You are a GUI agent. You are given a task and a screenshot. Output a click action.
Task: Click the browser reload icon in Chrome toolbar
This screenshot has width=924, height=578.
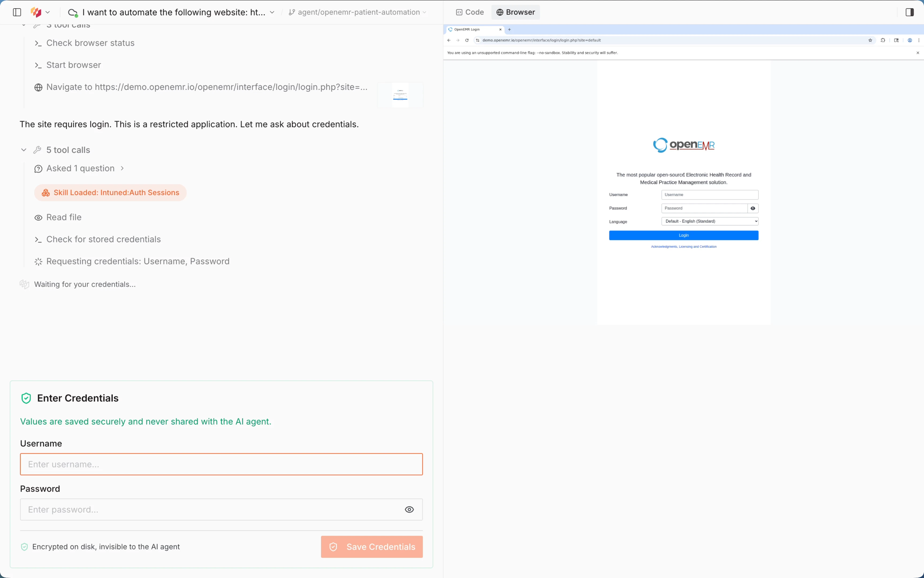(x=467, y=40)
